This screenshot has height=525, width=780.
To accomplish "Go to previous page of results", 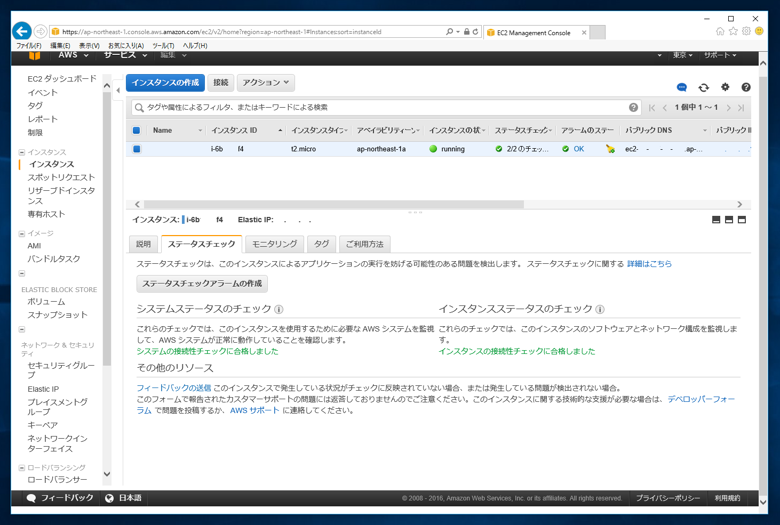I will coord(665,107).
